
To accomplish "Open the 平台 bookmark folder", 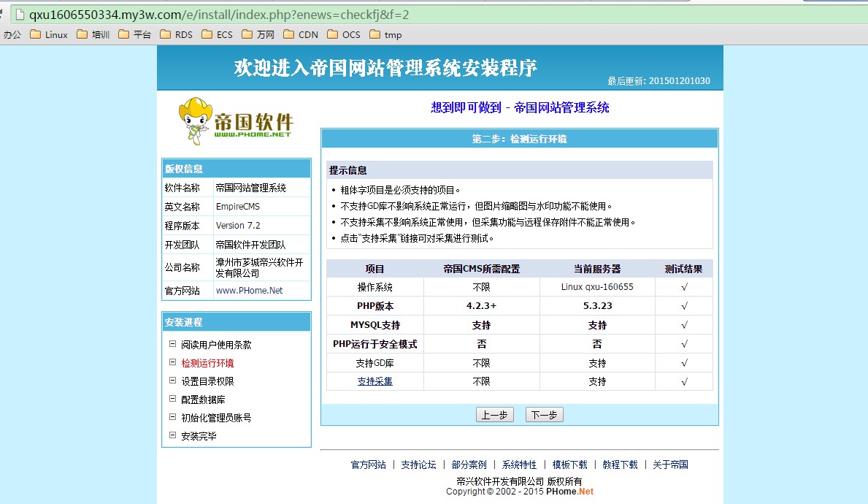I will (x=135, y=34).
